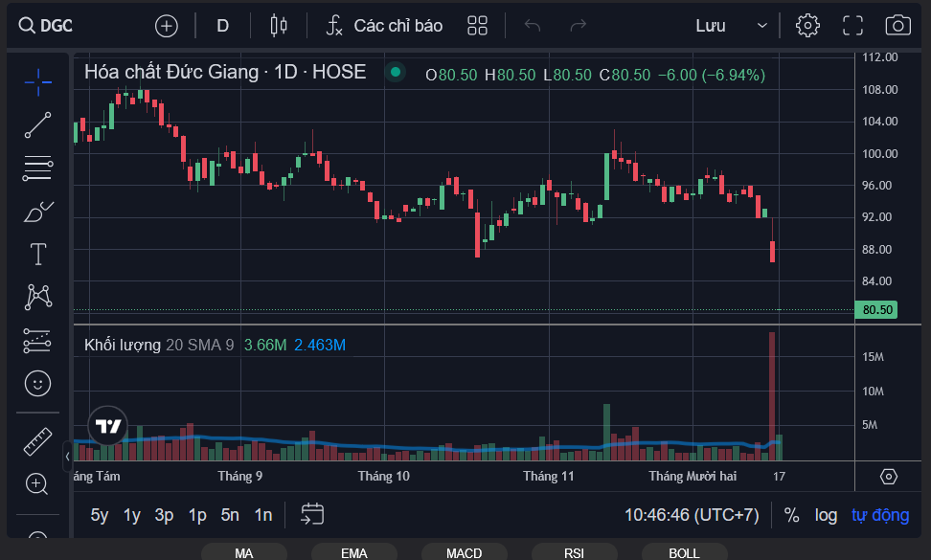Viewport: 931px width, 560px height.
Task: Select the crosshair cursor tool
Action: click(x=38, y=82)
